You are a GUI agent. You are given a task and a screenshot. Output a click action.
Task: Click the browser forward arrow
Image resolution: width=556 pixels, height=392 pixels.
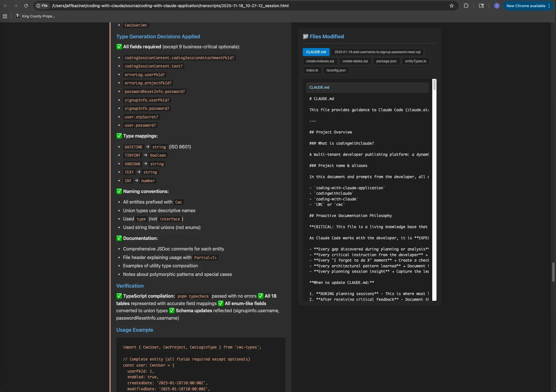tap(16, 6)
